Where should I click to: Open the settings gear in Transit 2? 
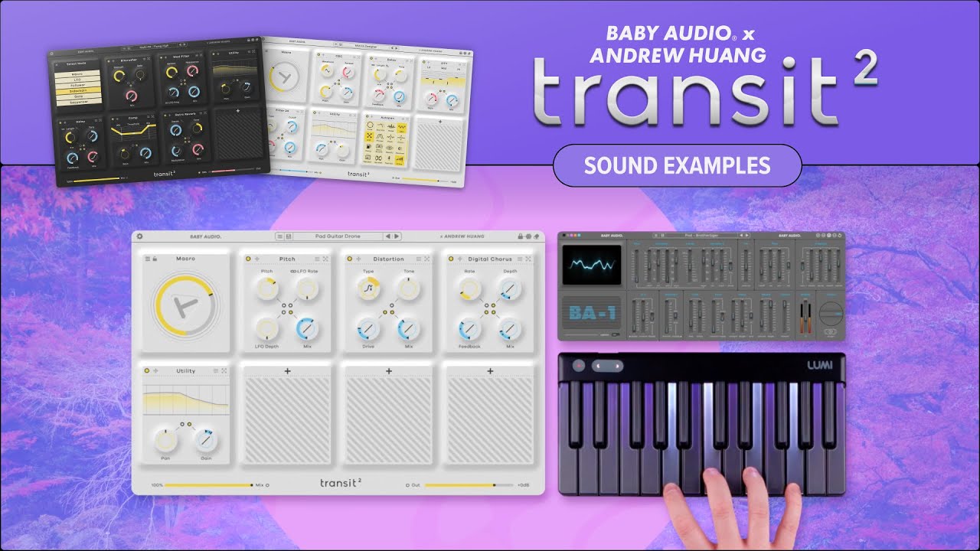(140, 236)
